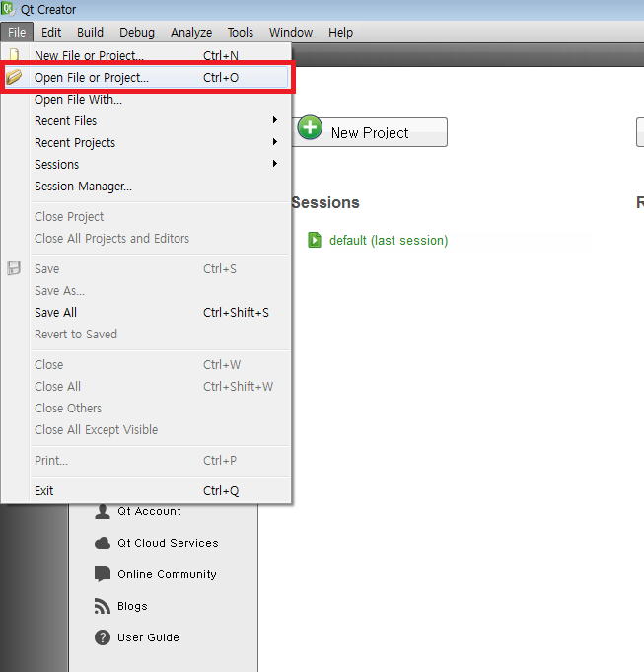The width and height of the screenshot is (644, 672).
Task: Click the Qt Cloud Services cloud icon
Action: click(103, 543)
